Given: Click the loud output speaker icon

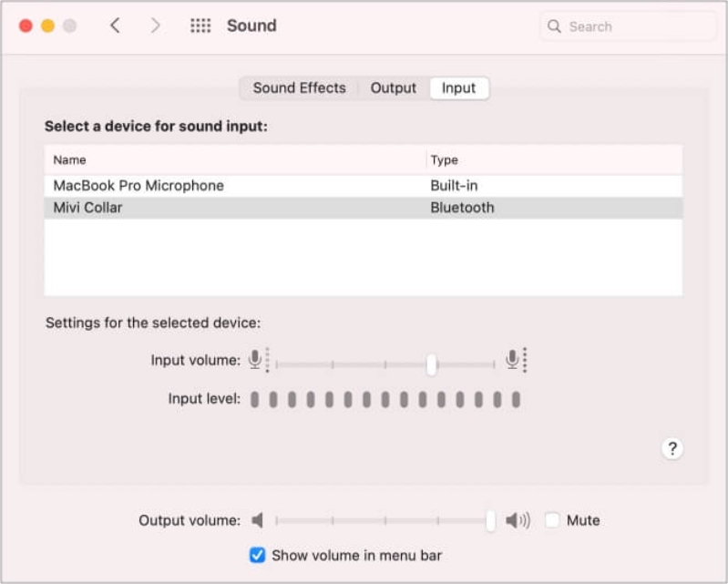Looking at the screenshot, I should [x=518, y=520].
